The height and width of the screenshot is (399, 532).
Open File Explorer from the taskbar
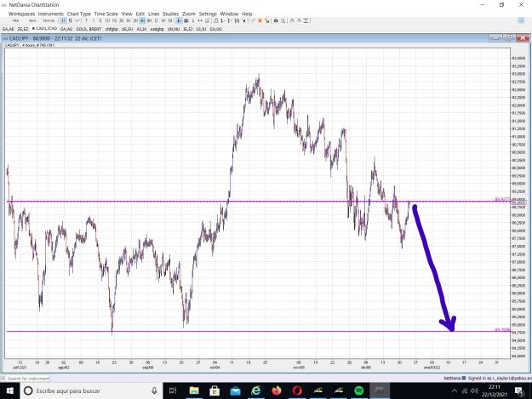pos(194,390)
